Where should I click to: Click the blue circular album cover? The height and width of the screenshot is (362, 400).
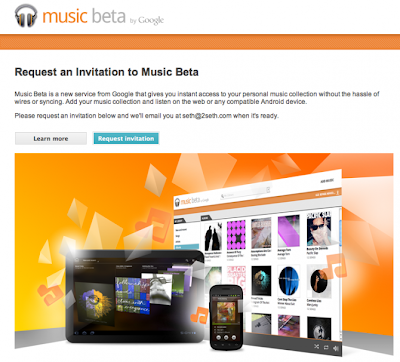pyautogui.click(x=289, y=282)
